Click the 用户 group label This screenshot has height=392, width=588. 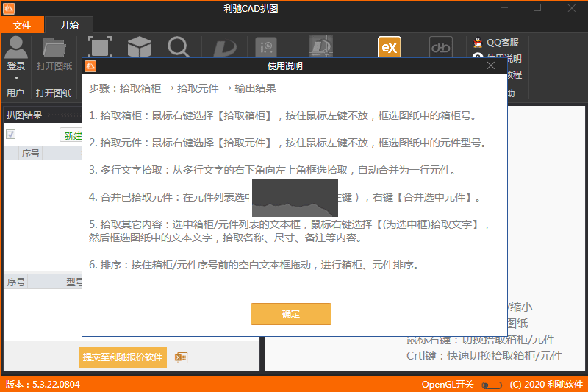[15, 93]
